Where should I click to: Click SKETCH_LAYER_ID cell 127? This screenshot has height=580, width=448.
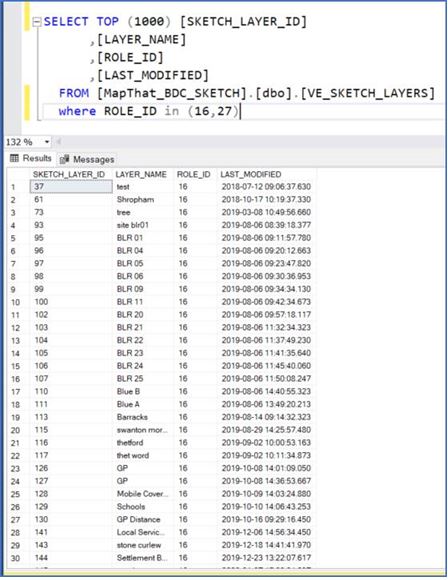[x=71, y=481]
